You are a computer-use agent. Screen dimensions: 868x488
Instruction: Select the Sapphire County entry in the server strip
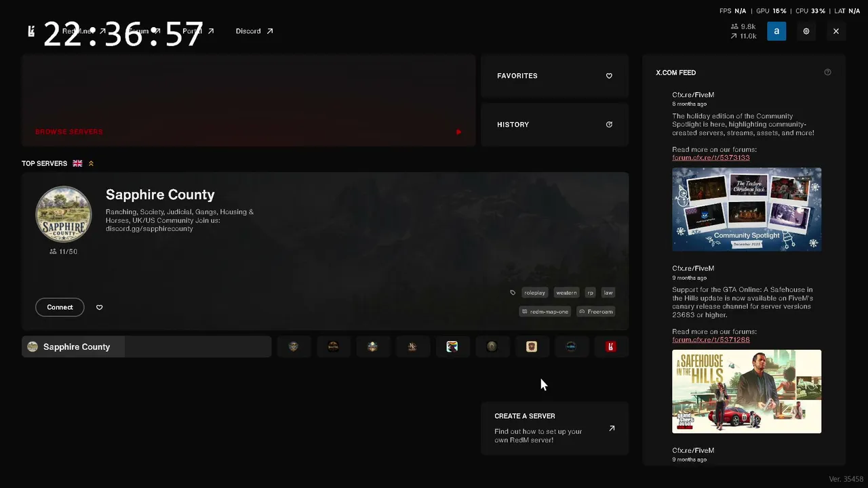coord(146,347)
